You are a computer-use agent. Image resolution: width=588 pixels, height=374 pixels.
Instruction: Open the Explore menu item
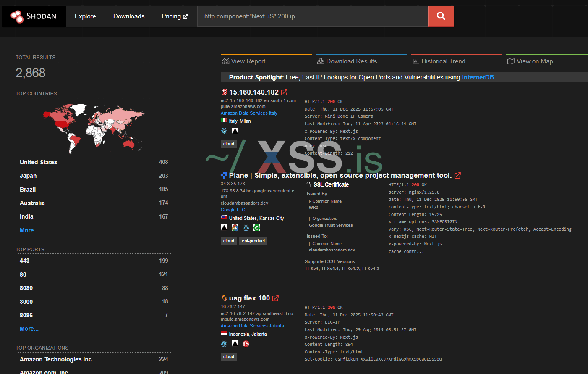pyautogui.click(x=85, y=16)
